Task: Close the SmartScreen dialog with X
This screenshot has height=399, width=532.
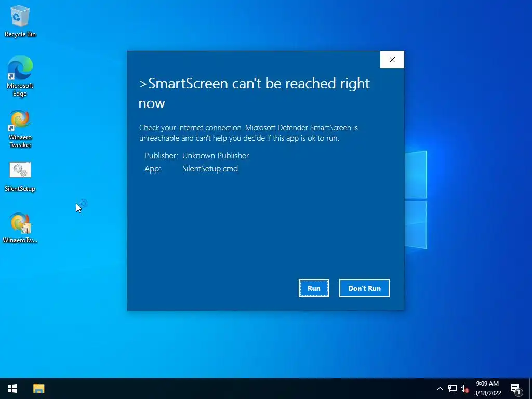Action: point(392,60)
